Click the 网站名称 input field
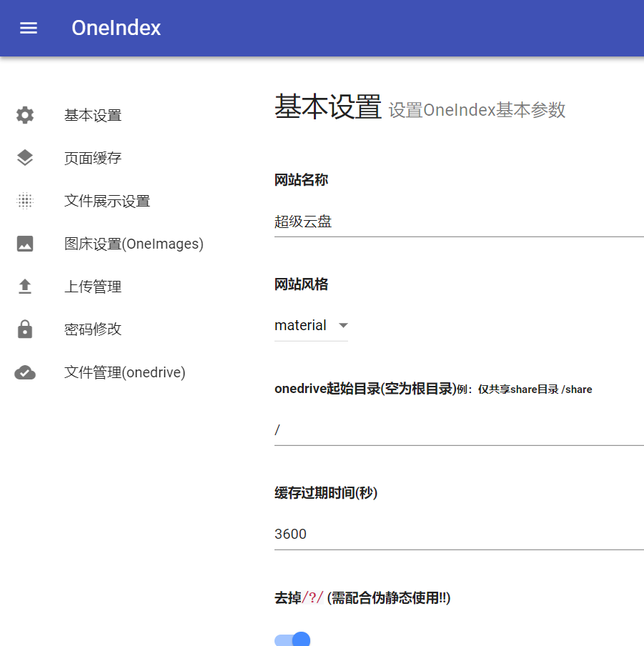This screenshot has height=646, width=644. [x=459, y=222]
